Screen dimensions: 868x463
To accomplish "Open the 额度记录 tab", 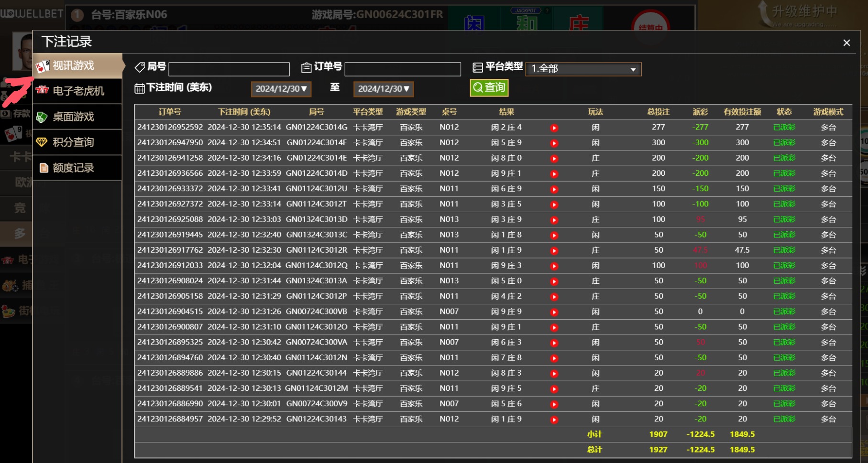I will click(74, 168).
